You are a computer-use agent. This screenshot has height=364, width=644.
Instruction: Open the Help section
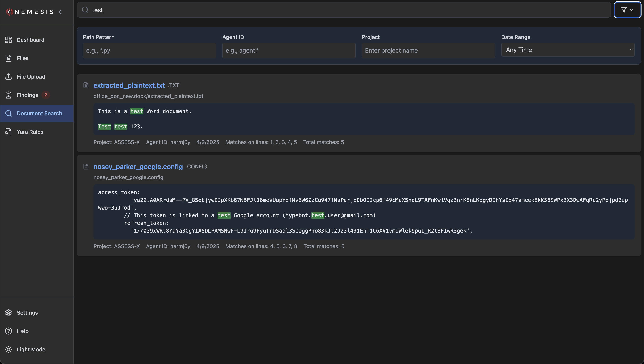[23, 331]
